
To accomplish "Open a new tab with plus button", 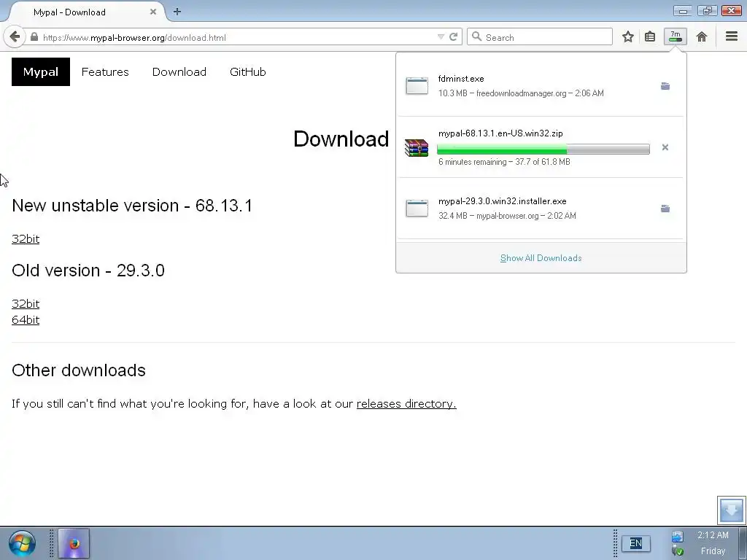I will coord(177,12).
